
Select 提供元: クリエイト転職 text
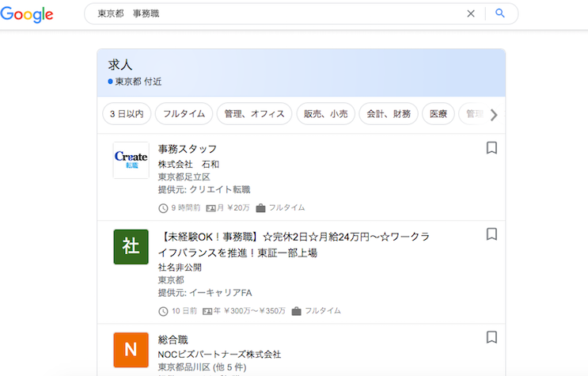(x=204, y=189)
